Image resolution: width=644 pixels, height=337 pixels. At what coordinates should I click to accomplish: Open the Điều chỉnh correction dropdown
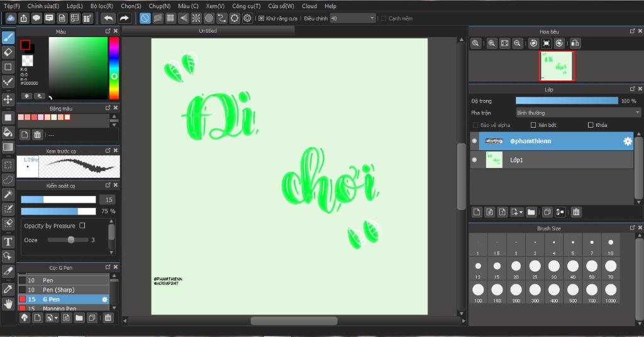point(353,18)
